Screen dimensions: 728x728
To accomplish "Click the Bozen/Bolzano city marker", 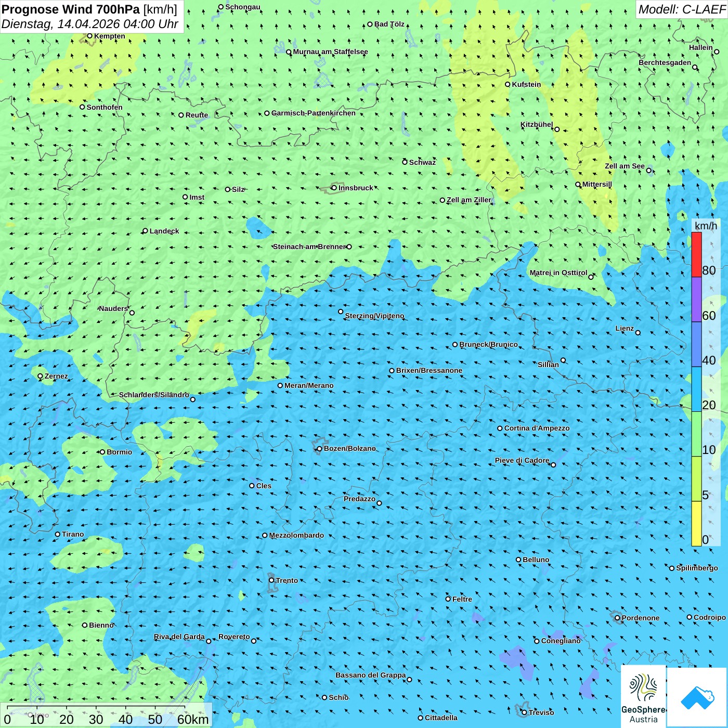I will tap(319, 449).
